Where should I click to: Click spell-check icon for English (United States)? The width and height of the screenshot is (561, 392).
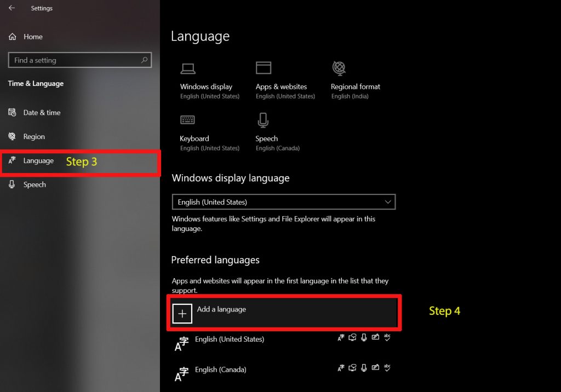coord(387,337)
